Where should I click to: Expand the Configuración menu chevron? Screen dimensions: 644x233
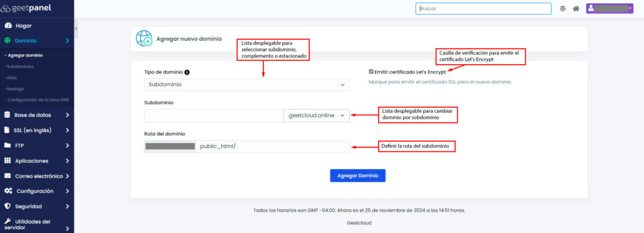click(x=67, y=191)
